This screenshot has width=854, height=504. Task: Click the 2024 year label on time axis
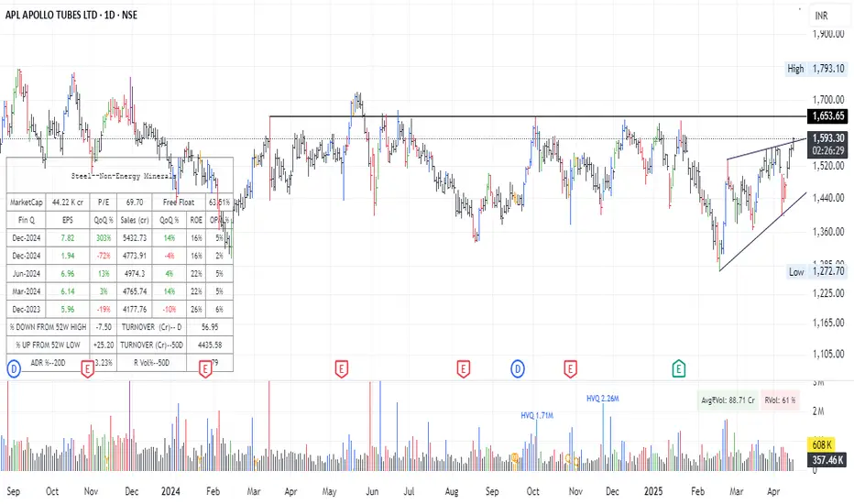[170, 491]
